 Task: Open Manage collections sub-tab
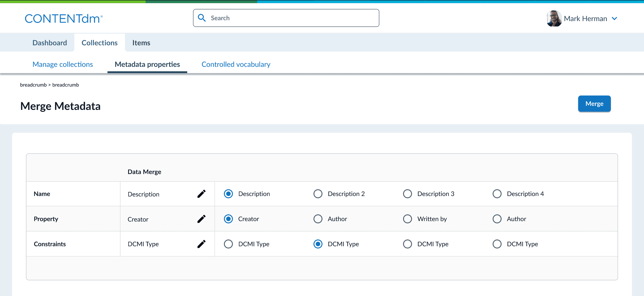point(62,64)
